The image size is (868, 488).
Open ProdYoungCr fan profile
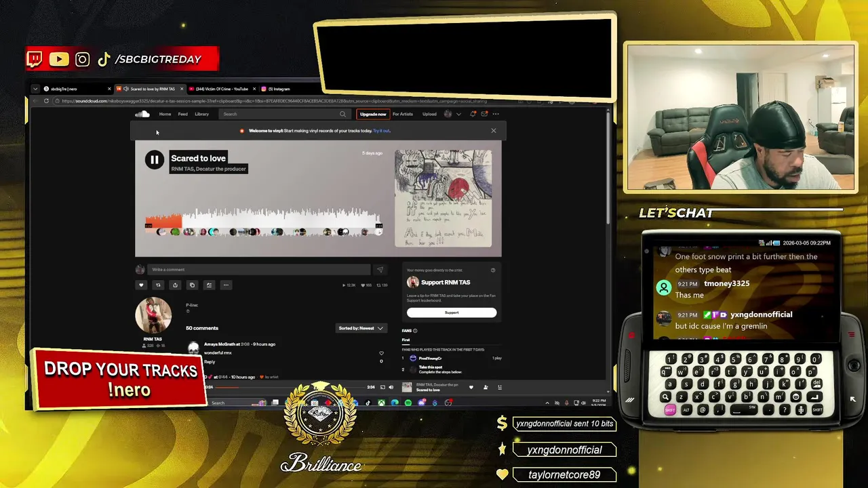(431, 358)
